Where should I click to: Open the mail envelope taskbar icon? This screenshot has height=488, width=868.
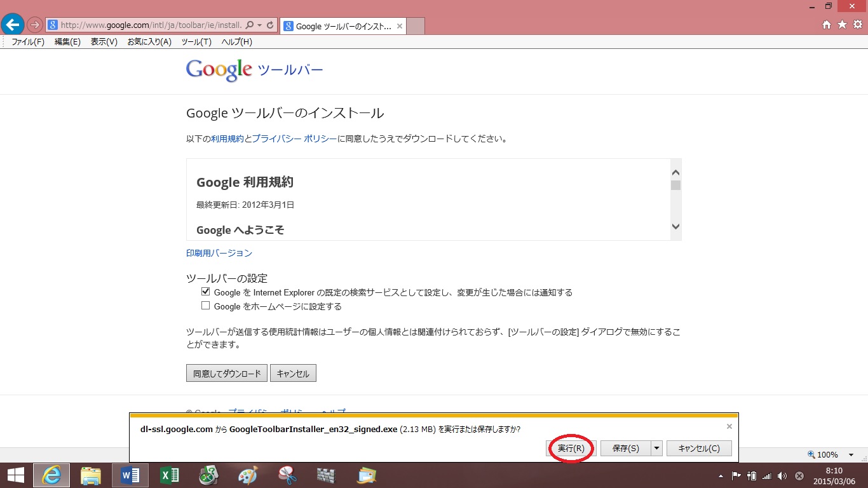[367, 475]
